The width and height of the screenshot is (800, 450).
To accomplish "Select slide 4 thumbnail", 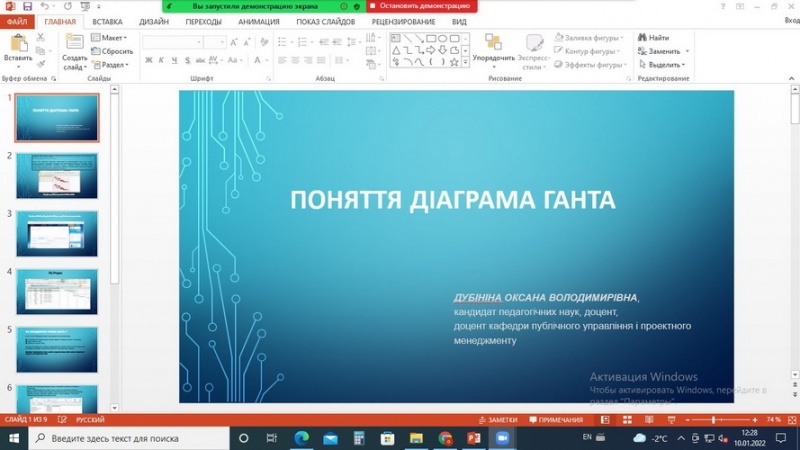I will (57, 292).
